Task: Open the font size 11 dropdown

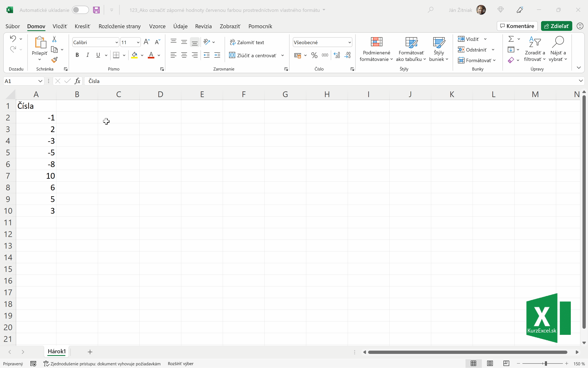Action: pyautogui.click(x=138, y=42)
